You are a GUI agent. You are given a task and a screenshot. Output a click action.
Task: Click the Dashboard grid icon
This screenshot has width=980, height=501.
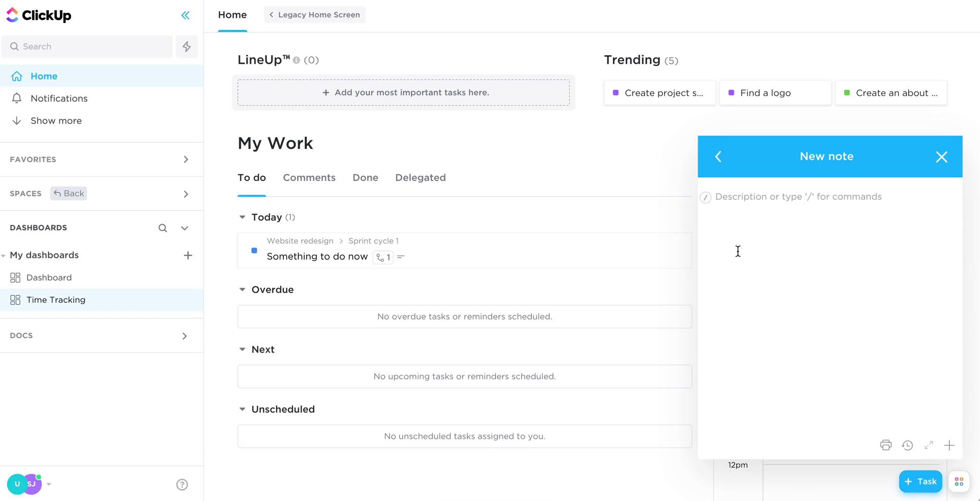(15, 278)
